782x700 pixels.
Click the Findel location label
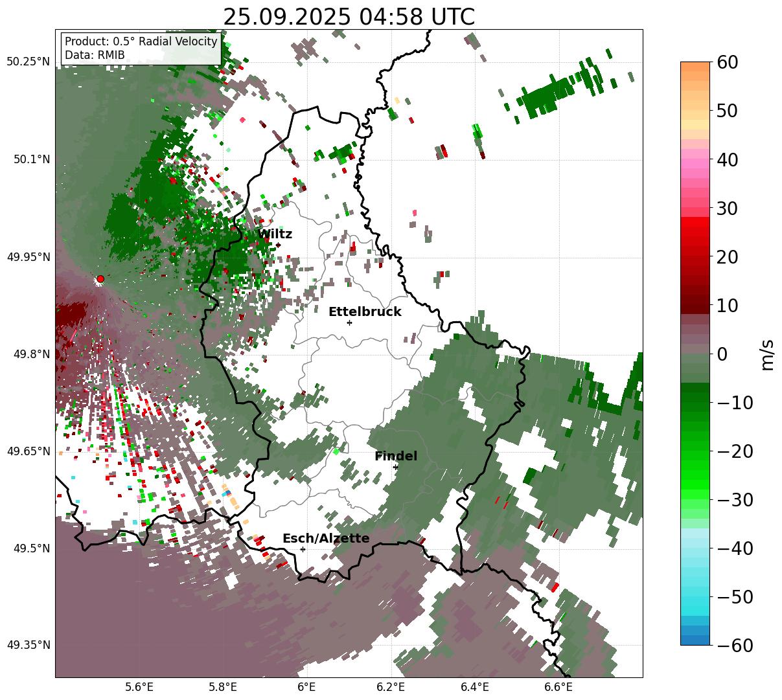[396, 457]
